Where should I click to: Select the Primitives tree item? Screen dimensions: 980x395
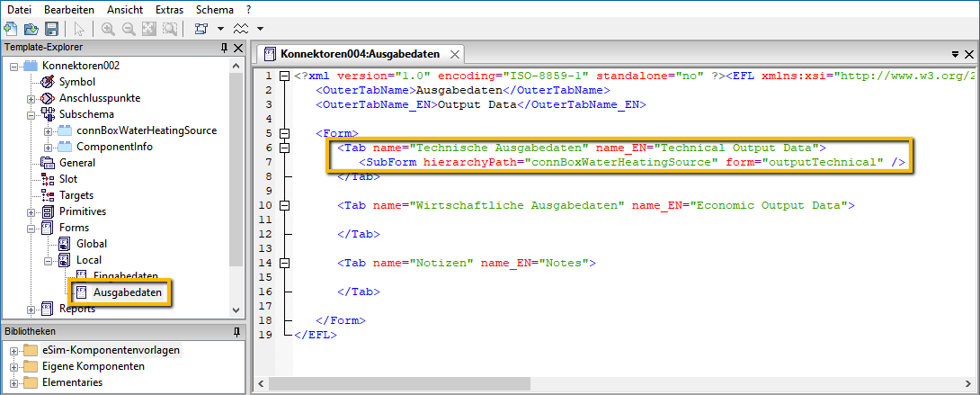[83, 211]
